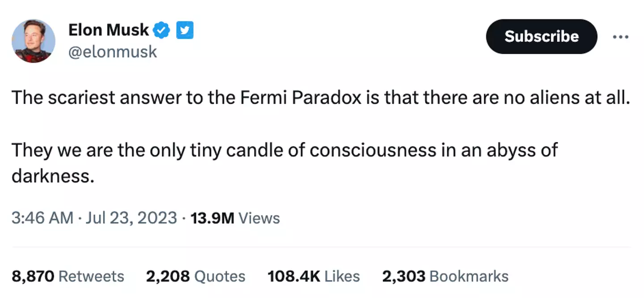Show the 2,208 Quotes list
Viewport: 644px width, 298px height.
point(195,276)
